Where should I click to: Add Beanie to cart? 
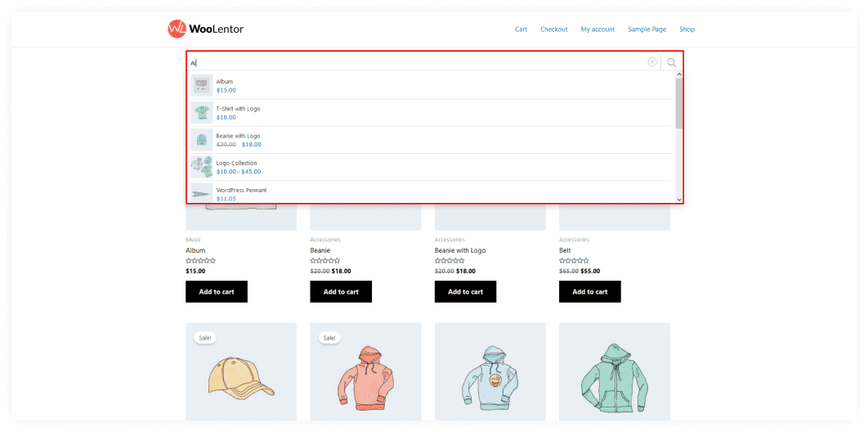pos(341,291)
